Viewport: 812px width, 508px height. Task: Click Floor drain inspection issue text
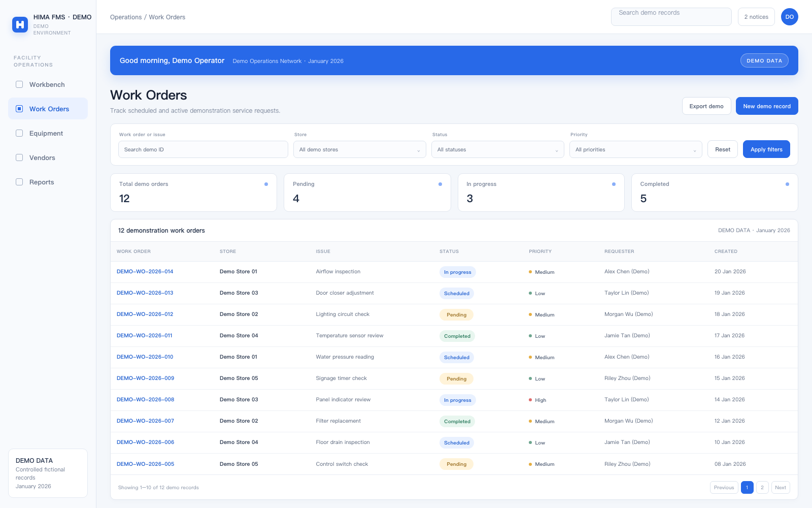point(343,442)
